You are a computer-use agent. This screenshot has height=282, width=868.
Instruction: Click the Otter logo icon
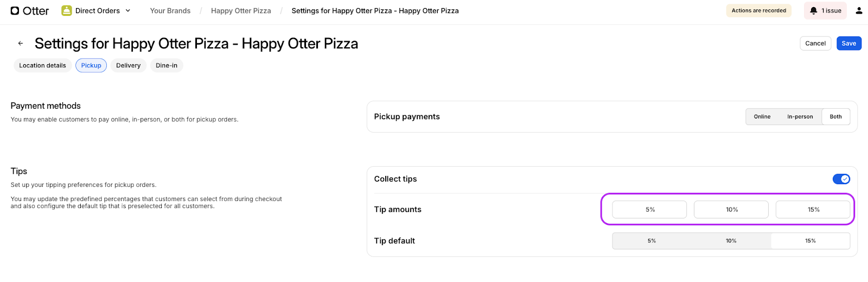tap(15, 11)
